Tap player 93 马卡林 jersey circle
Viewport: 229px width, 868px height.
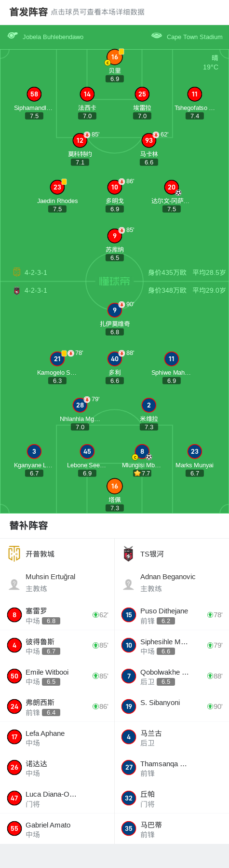pyautogui.click(x=149, y=140)
